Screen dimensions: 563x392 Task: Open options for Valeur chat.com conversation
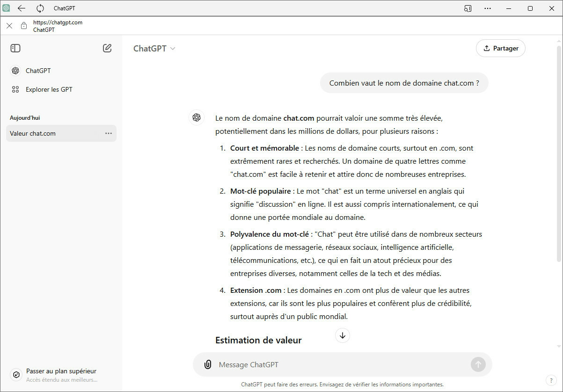[109, 133]
